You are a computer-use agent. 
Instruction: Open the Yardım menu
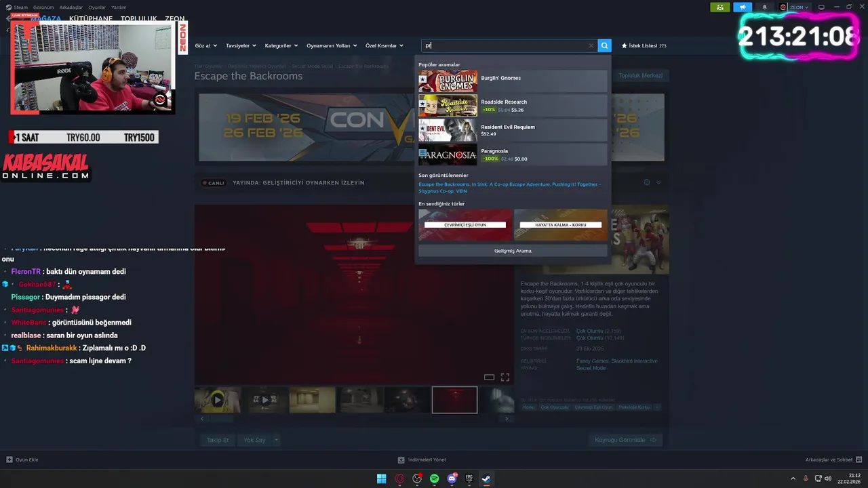(119, 7)
